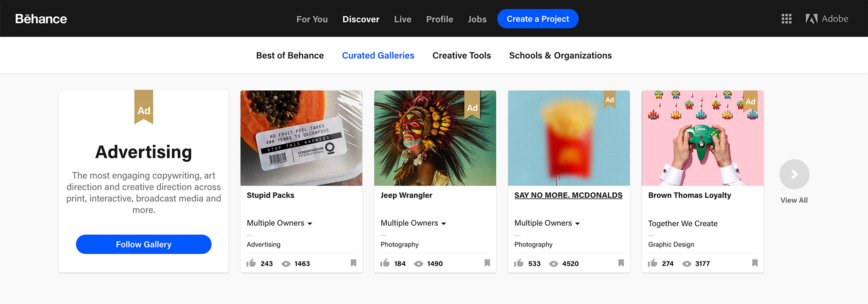The image size is (868, 304).
Task: Click the views eye icon on Jeep Wrangler
Action: (x=419, y=264)
